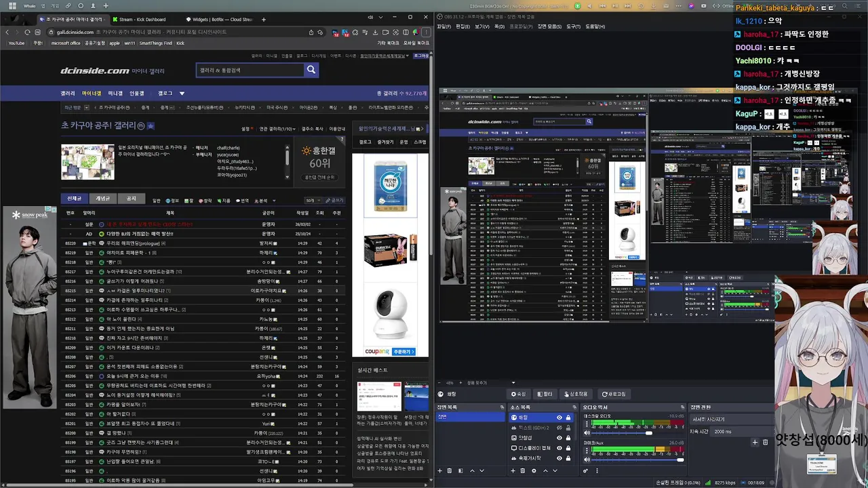The width and height of the screenshot is (868, 488).
Task: Open a new browser tab
Action: pos(264,20)
